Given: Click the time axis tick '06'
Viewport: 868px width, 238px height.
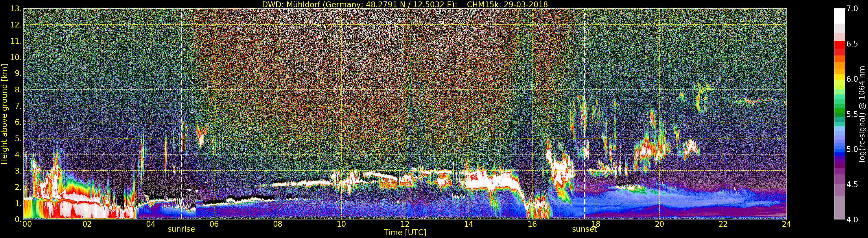Looking at the screenshot, I should (214, 224).
